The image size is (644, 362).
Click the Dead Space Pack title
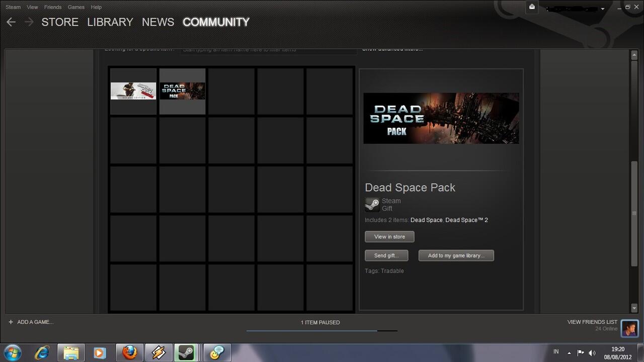point(410,188)
